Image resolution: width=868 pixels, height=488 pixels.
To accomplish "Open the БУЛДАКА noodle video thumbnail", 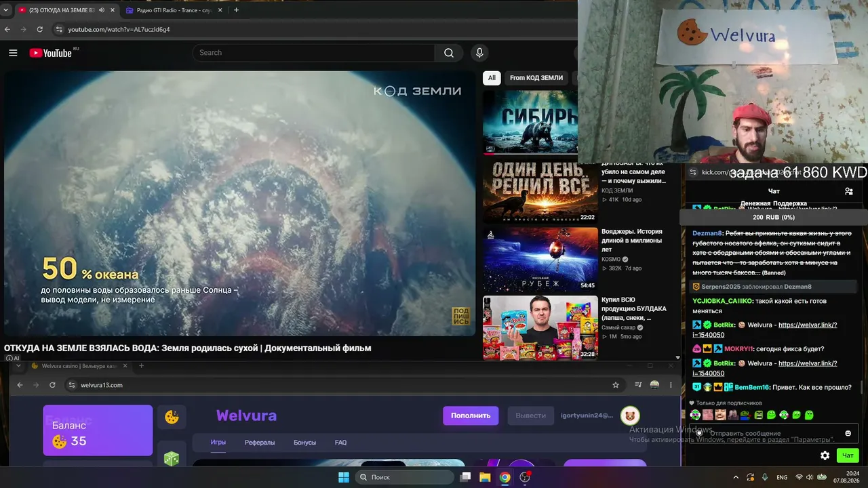I will [x=540, y=327].
